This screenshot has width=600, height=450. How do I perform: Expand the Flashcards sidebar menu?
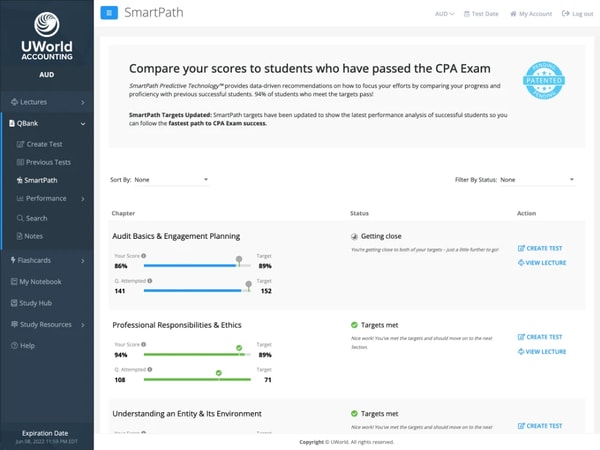(x=47, y=260)
